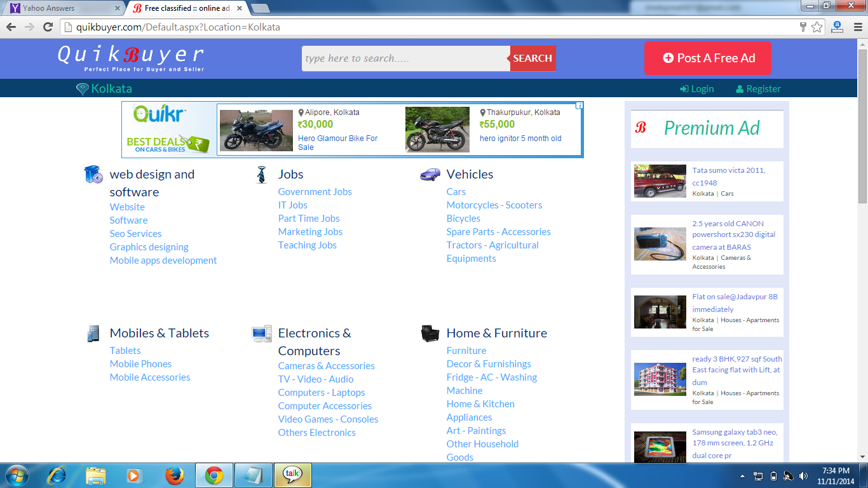Open Government Jobs link
Image resolution: width=868 pixels, height=488 pixels.
tap(315, 191)
